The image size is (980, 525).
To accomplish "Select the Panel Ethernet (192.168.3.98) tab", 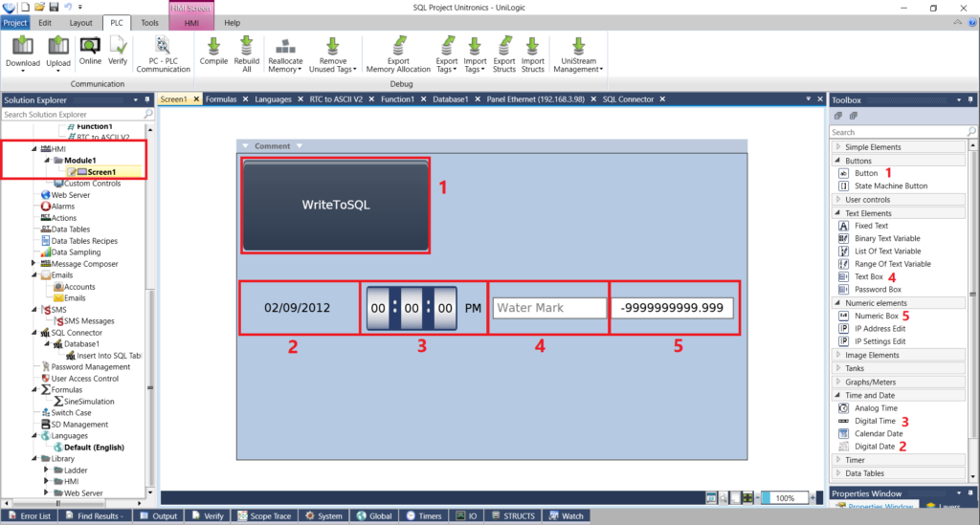I will [x=536, y=99].
